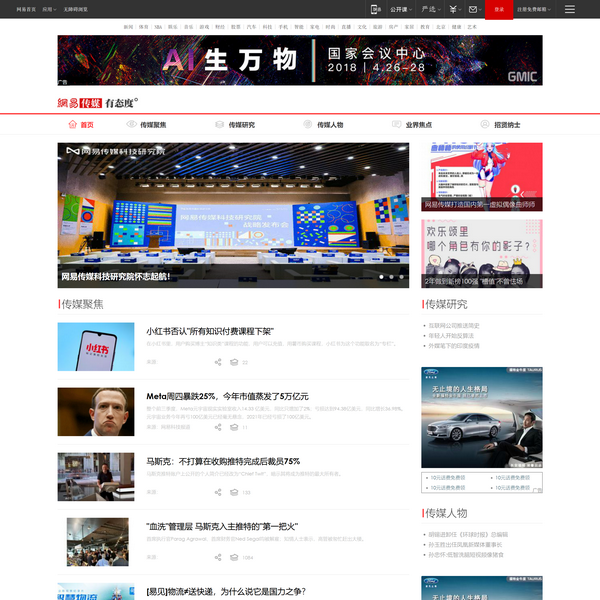Click the share icon under 小红书 article
Image resolution: width=600 pixels, height=600 pixels.
pyautogui.click(x=218, y=363)
